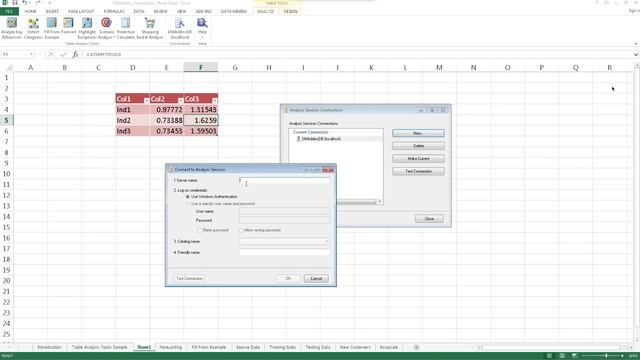
Task: Open the FILE tab
Action: (x=9, y=11)
